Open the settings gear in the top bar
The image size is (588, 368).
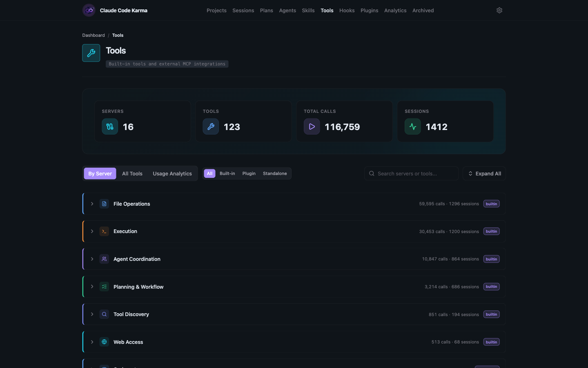point(499,10)
